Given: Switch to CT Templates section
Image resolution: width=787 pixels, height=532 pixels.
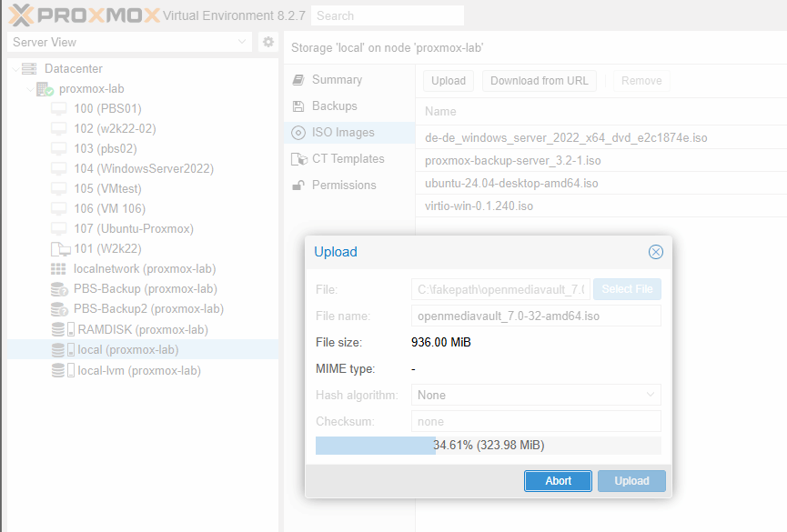Looking at the screenshot, I should [348, 159].
